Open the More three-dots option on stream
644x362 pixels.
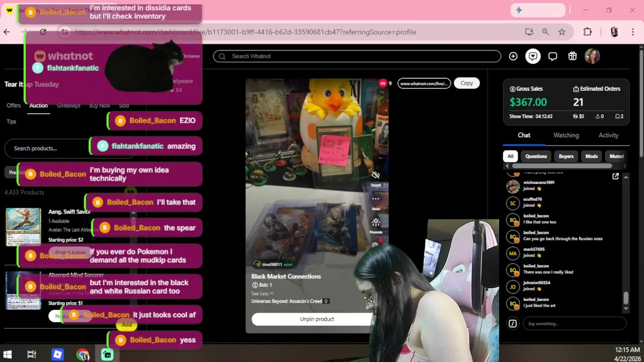(376, 199)
